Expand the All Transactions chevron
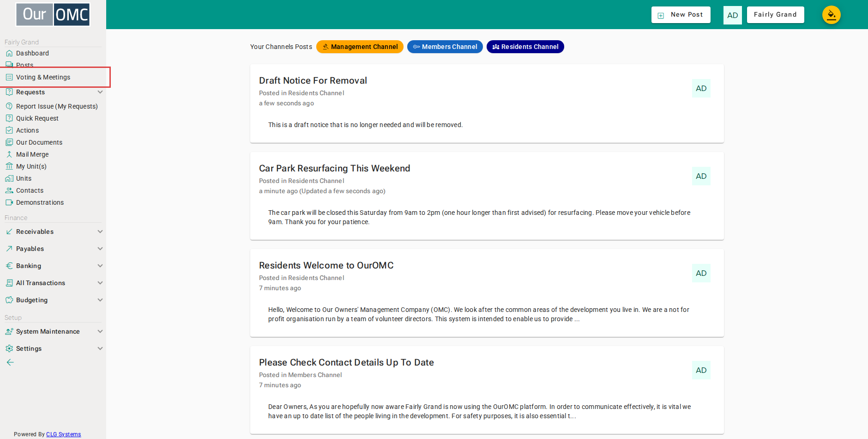Image resolution: width=868 pixels, height=439 pixels. pyautogui.click(x=100, y=283)
